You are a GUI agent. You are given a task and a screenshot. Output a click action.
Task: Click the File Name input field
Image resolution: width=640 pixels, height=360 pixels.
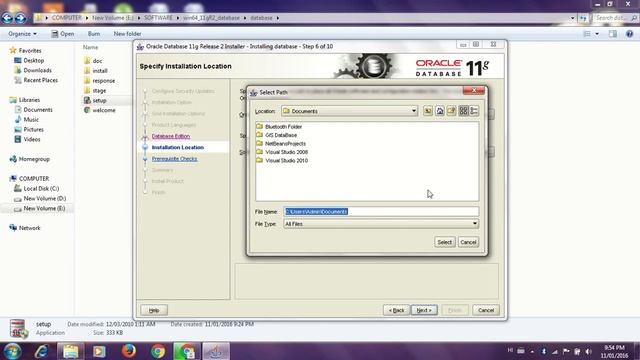[x=381, y=211]
